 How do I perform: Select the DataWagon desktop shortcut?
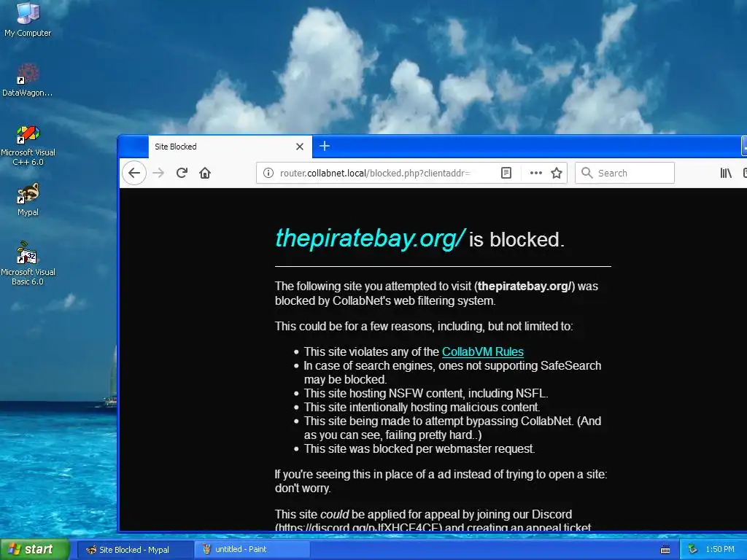coord(28,80)
